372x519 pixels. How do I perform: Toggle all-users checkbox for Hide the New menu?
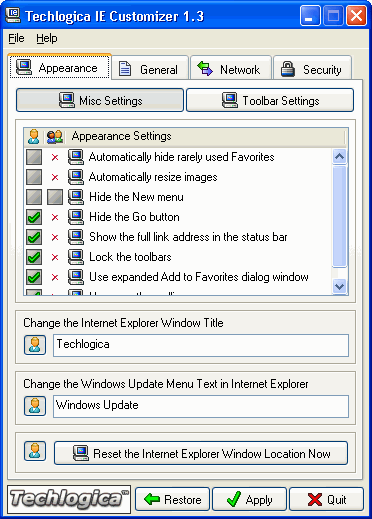(55, 197)
